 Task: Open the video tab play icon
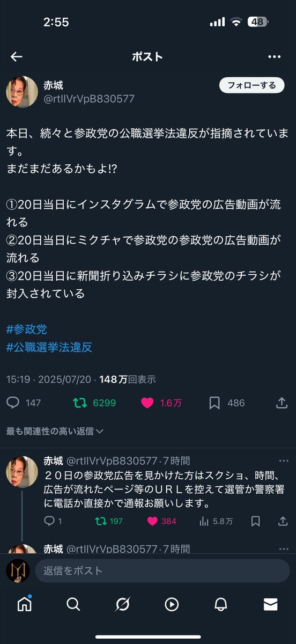172,604
